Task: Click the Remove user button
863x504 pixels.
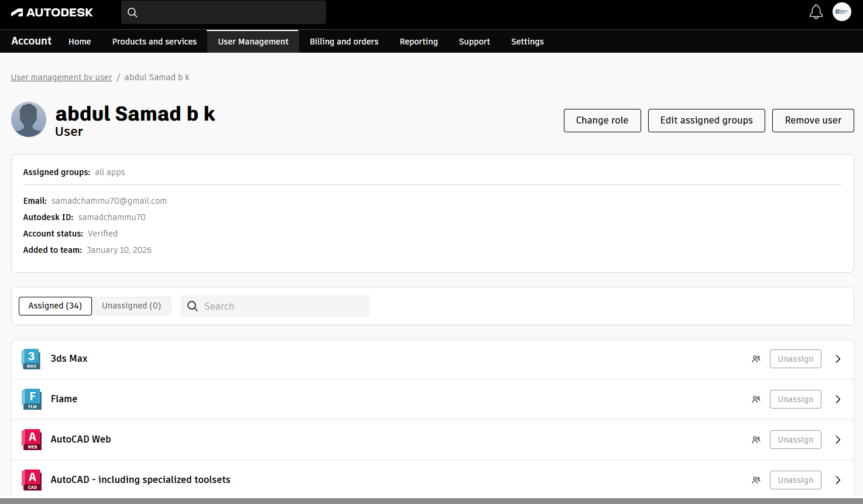Action: pos(813,121)
